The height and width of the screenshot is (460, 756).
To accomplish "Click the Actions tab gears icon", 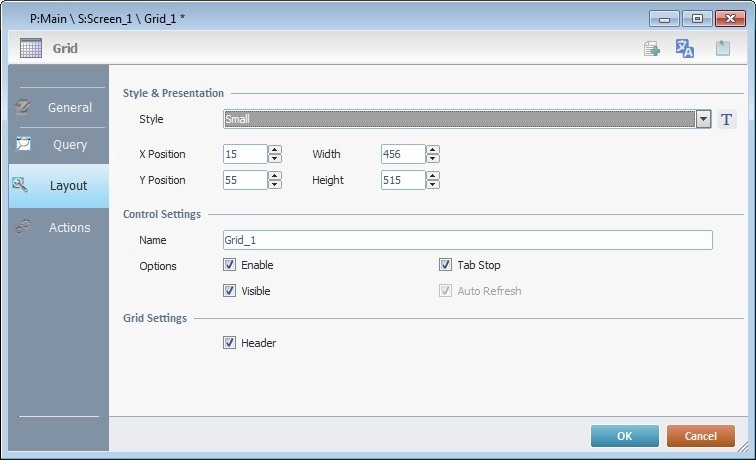I will 23,227.
